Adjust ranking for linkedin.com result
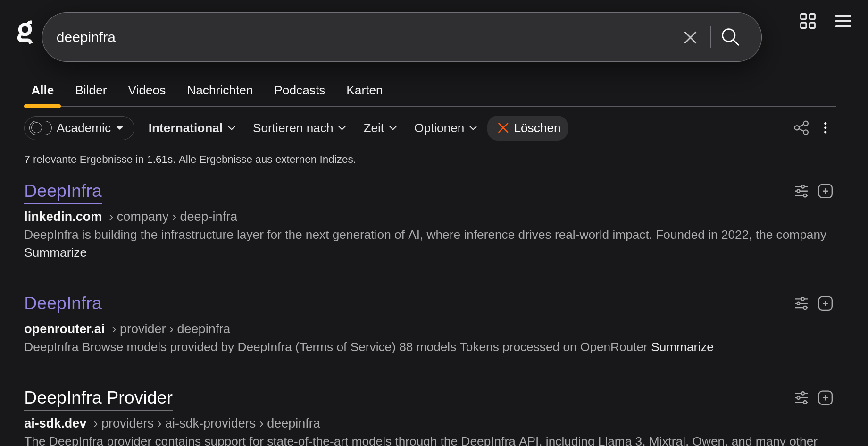 click(x=801, y=191)
